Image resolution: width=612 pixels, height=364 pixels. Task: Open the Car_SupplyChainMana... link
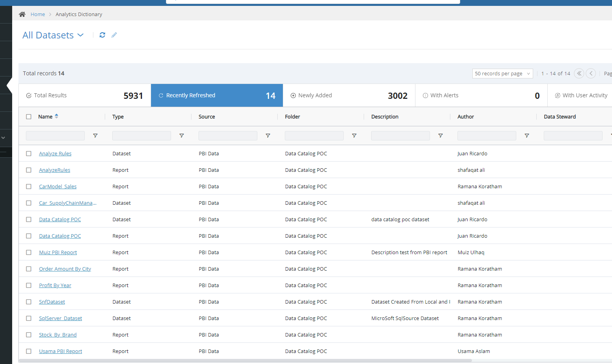(x=67, y=203)
